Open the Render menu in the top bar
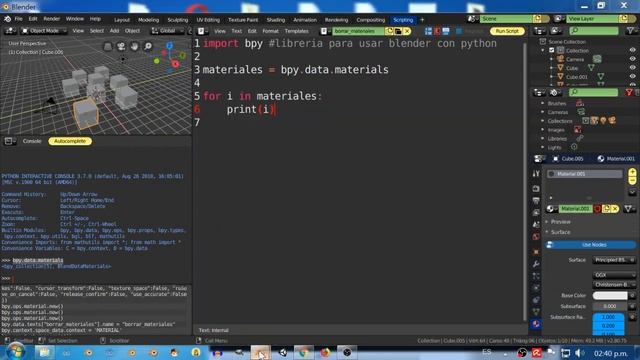This screenshot has height=360, width=640. click(51, 19)
